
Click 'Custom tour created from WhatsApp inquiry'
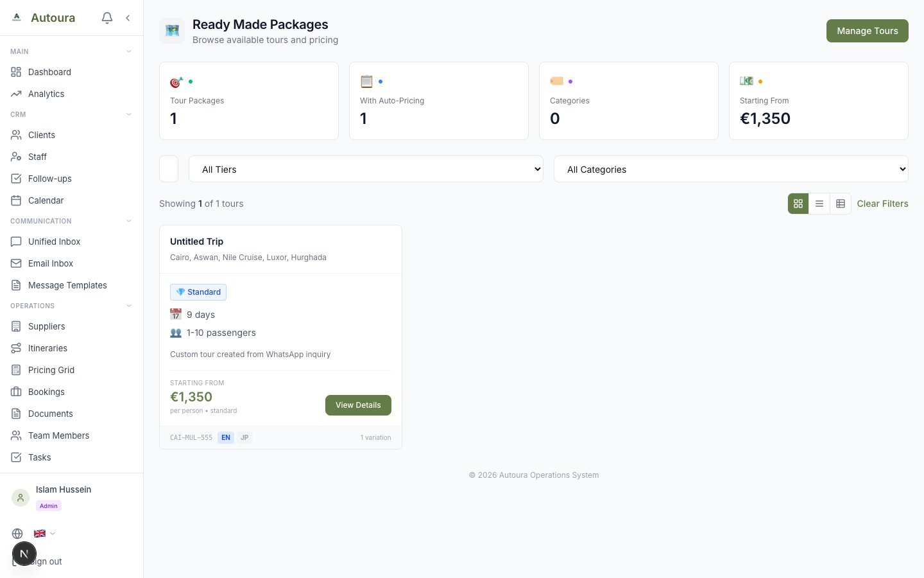click(250, 355)
